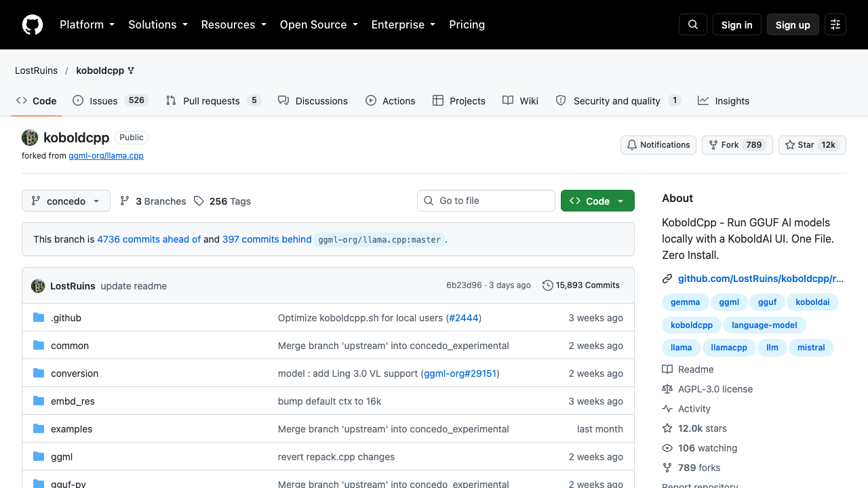868x488 pixels.
Task: Open the Insights tab
Action: (724, 101)
